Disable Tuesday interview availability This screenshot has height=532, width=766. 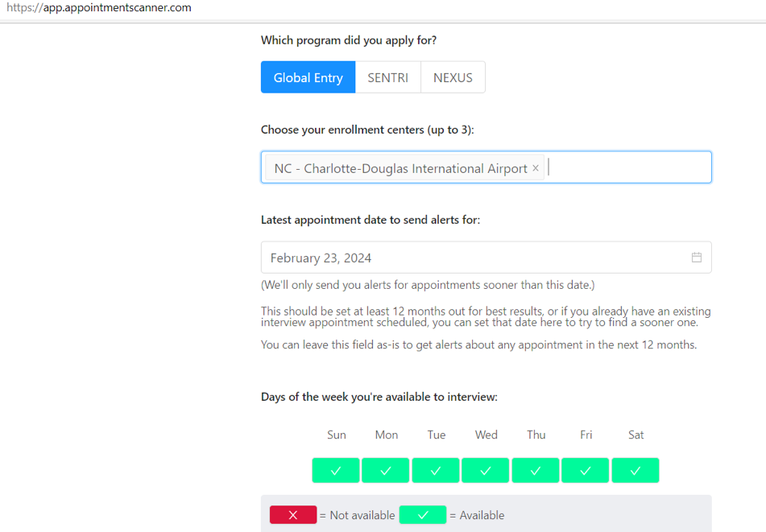(436, 471)
